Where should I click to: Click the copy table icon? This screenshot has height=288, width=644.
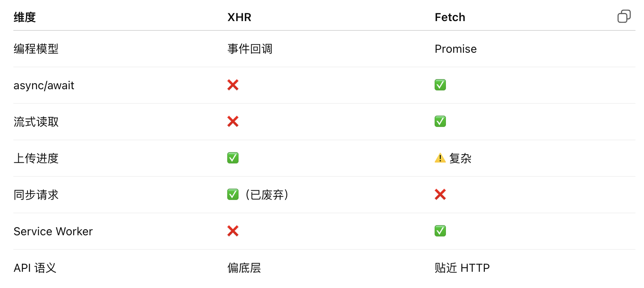[x=624, y=16]
